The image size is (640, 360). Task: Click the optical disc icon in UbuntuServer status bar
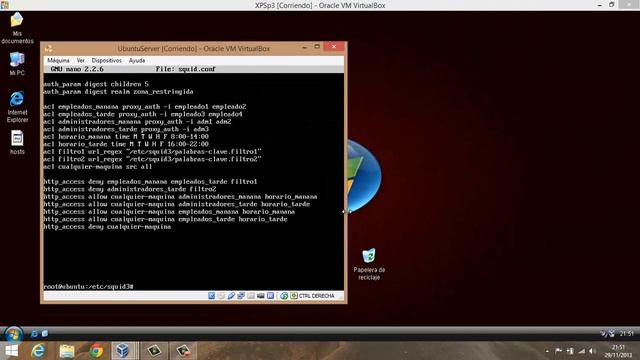coord(221,296)
